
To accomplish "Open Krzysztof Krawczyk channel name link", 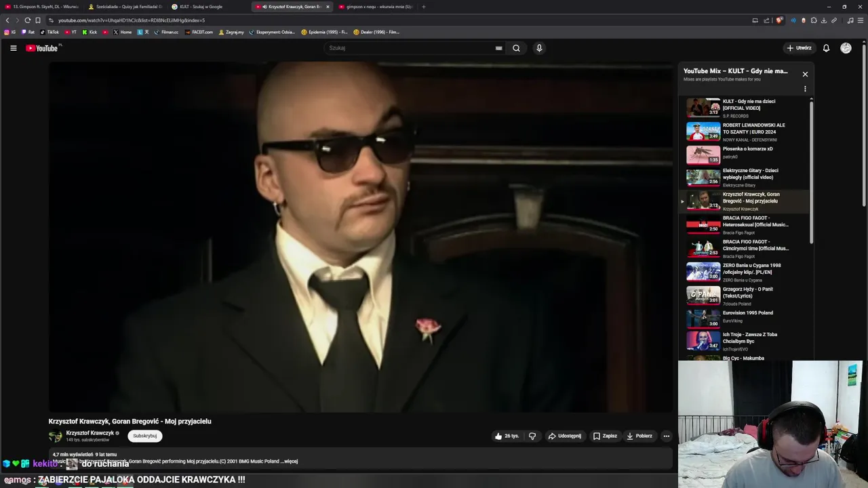I will pyautogui.click(x=90, y=433).
